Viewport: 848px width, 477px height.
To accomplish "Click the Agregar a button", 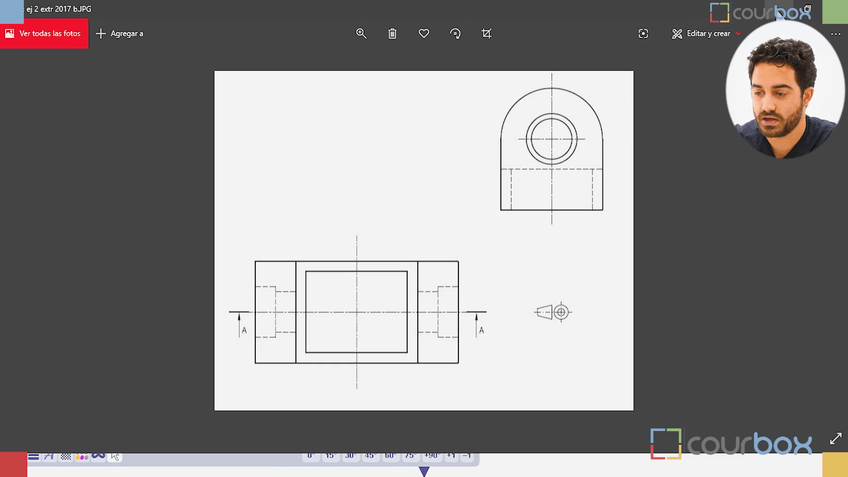I will tap(126, 33).
